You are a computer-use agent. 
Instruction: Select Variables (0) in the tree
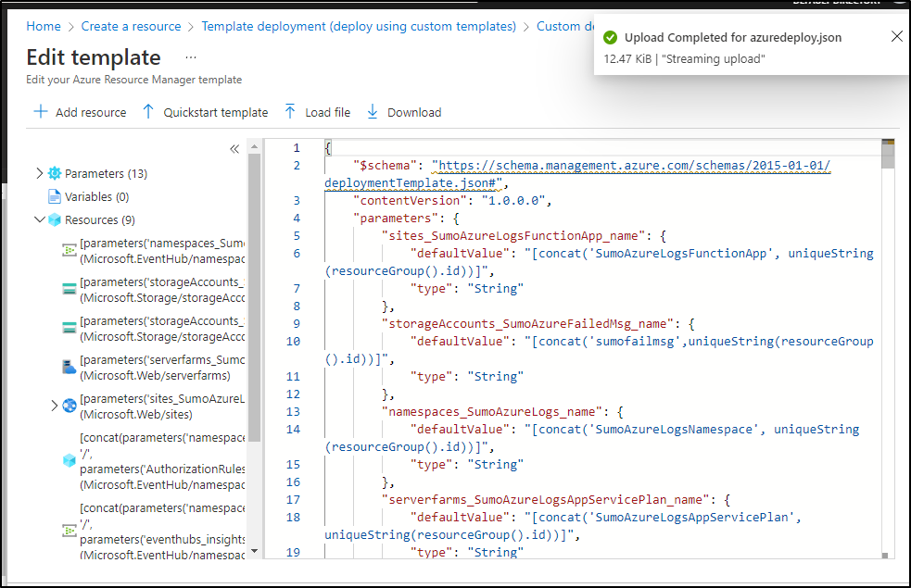(97, 197)
